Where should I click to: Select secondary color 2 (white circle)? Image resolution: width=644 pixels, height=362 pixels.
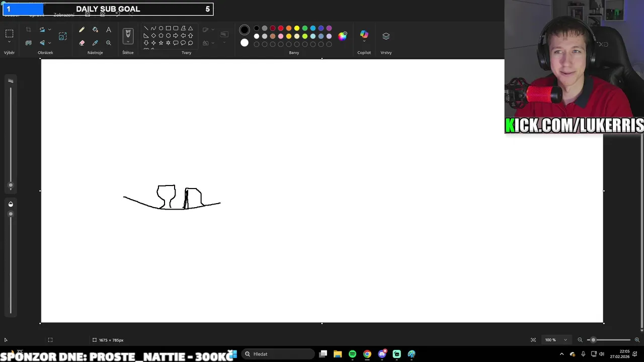pyautogui.click(x=245, y=43)
